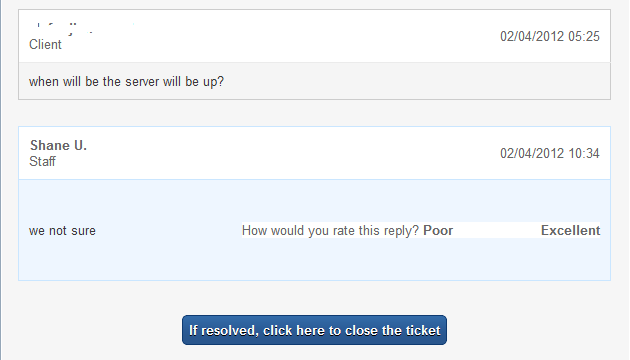Select the 02/04/2012 10:34 timestamp
Viewport: 630px width, 360px height.
(550, 153)
